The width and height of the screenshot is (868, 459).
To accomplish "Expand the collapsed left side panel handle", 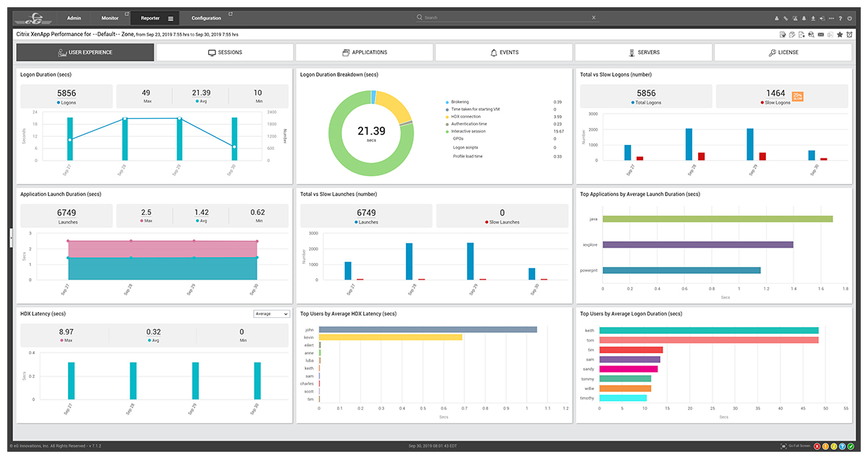I will [x=11, y=238].
